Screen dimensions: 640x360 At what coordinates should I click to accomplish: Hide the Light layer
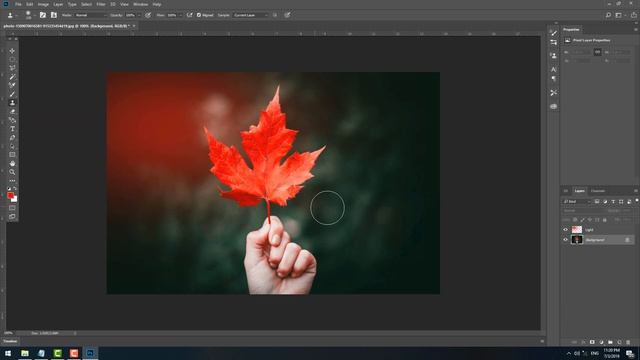point(565,230)
